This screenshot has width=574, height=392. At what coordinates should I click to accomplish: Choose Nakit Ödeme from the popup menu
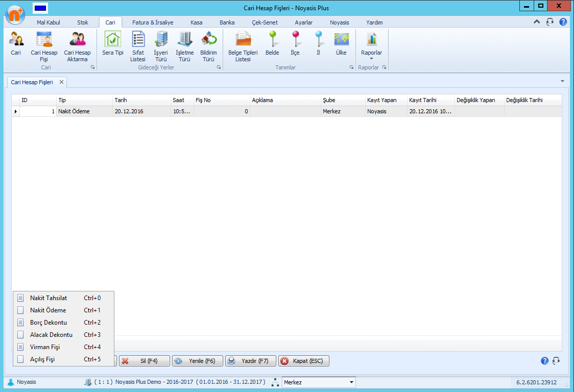(x=64, y=310)
